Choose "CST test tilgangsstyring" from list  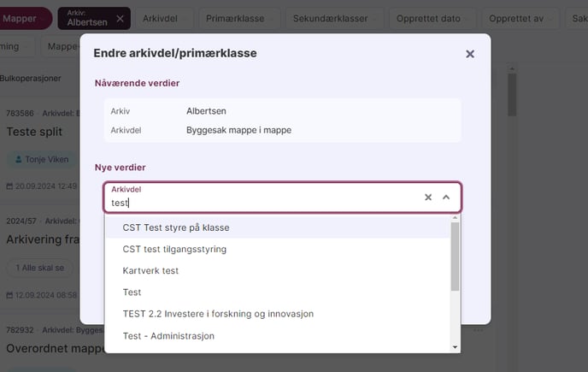click(x=278, y=249)
